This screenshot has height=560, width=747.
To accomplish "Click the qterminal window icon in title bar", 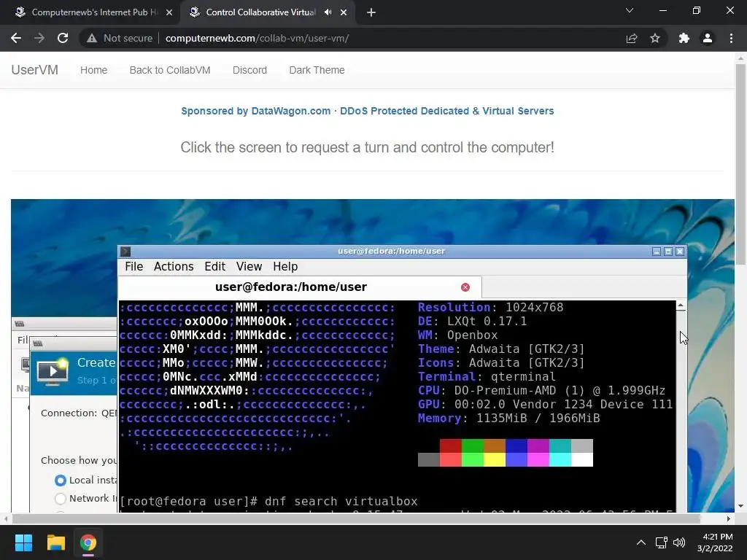I will [x=125, y=252].
